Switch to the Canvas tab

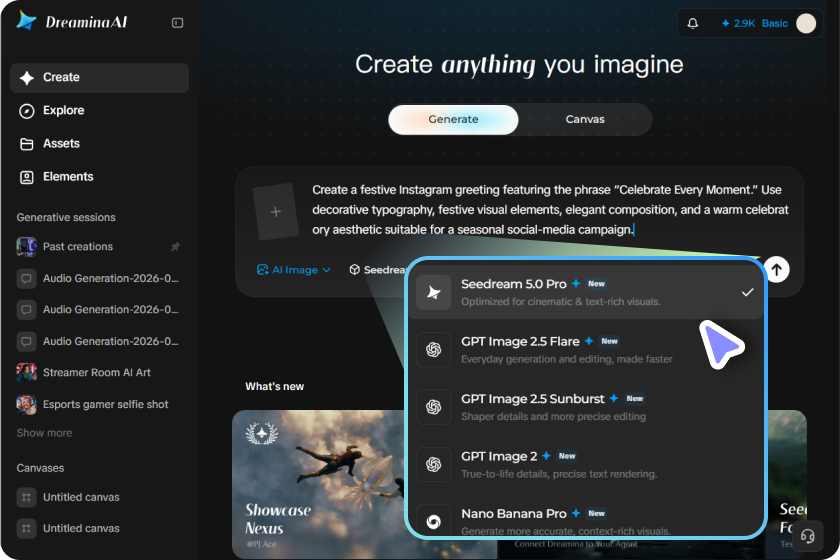click(585, 119)
